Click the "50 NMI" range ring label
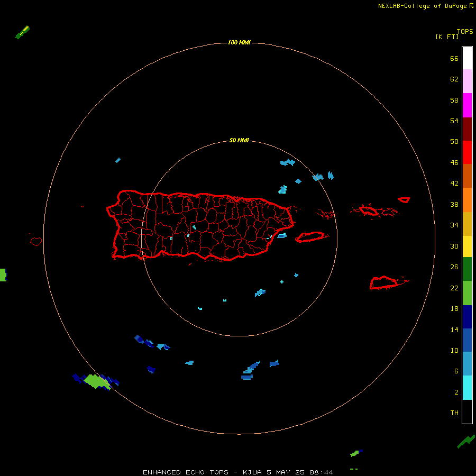 point(239,140)
